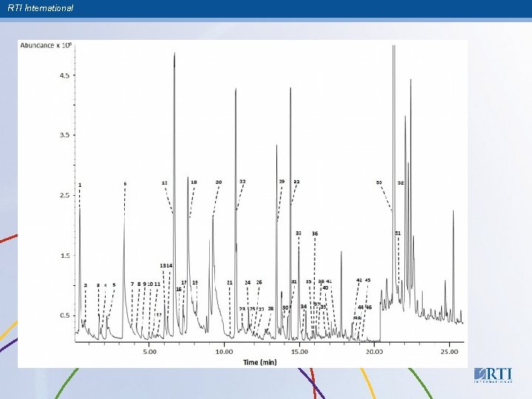Click peak label 21

point(230,282)
